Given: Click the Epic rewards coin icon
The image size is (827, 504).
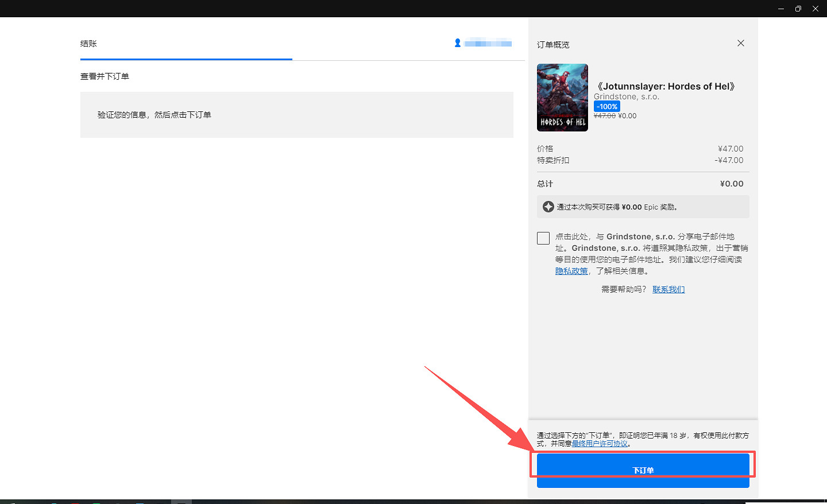Looking at the screenshot, I should tap(548, 207).
